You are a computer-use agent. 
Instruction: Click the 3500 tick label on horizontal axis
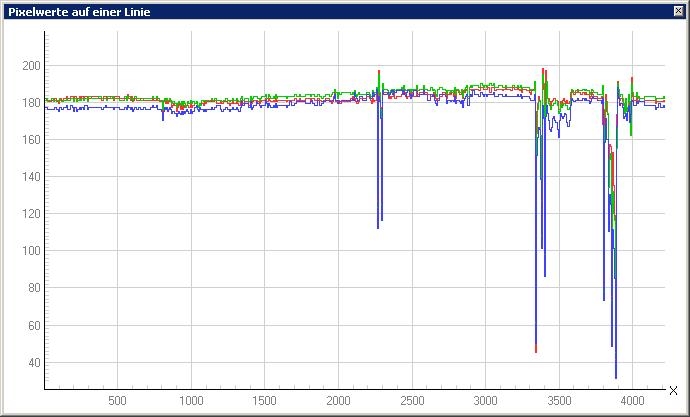(x=558, y=401)
